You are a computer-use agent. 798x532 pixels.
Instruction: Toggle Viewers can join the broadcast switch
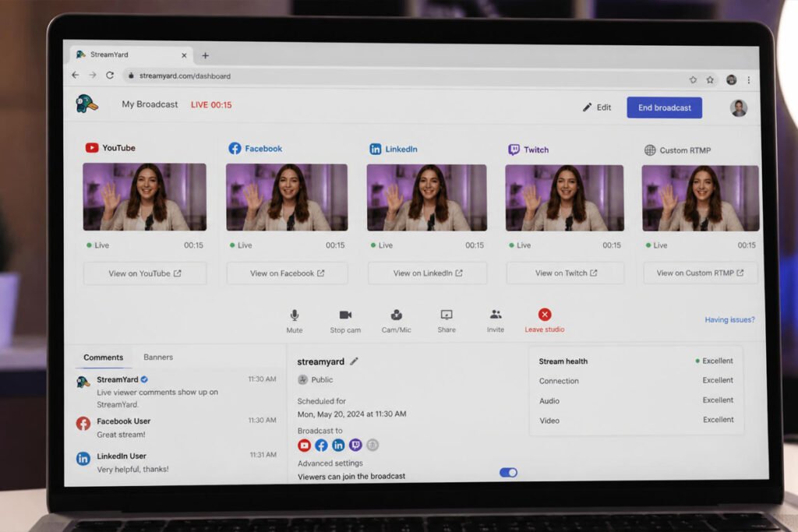(x=508, y=473)
